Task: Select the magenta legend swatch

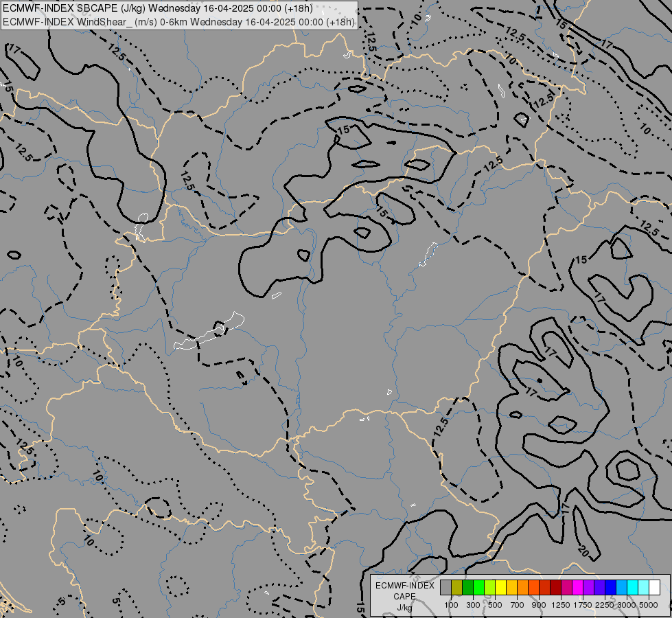Action: coord(577,587)
